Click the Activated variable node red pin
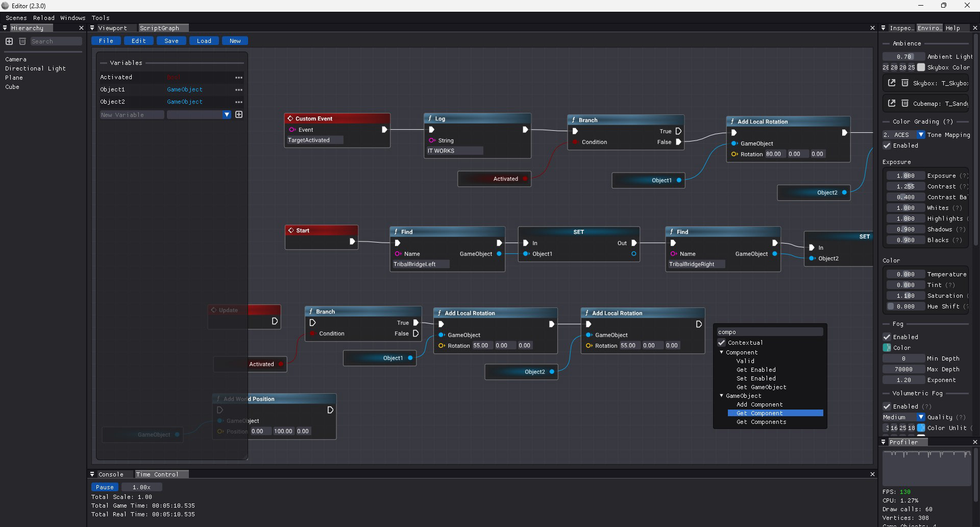980x527 pixels. pos(525,179)
